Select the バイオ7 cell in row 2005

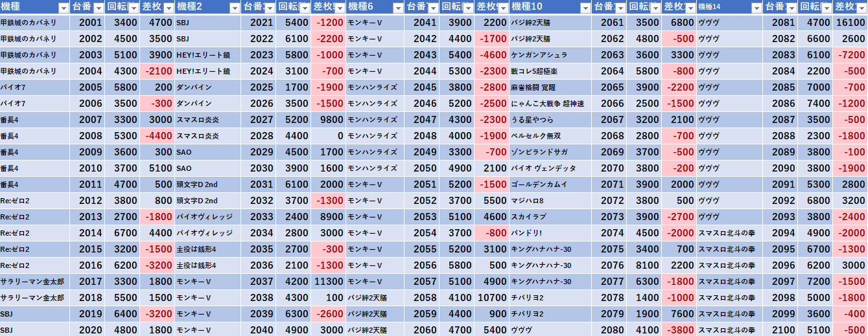[x=35, y=87]
